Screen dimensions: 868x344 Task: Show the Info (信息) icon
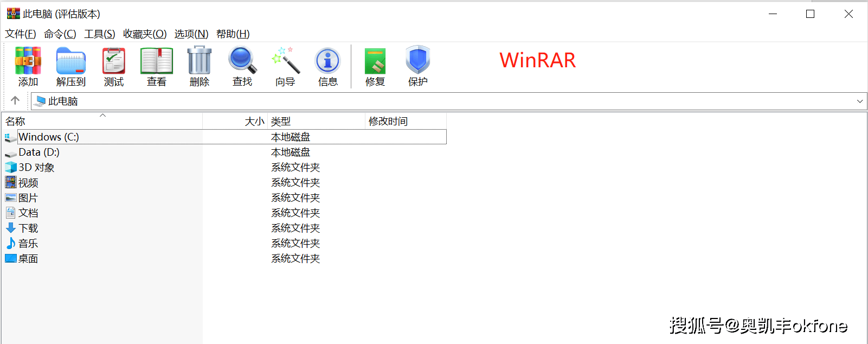[327, 61]
